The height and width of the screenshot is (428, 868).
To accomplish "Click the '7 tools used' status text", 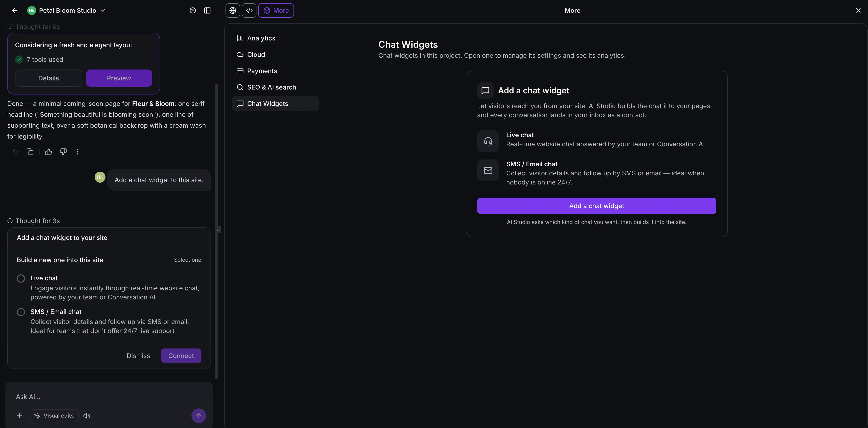I will click(x=45, y=60).
